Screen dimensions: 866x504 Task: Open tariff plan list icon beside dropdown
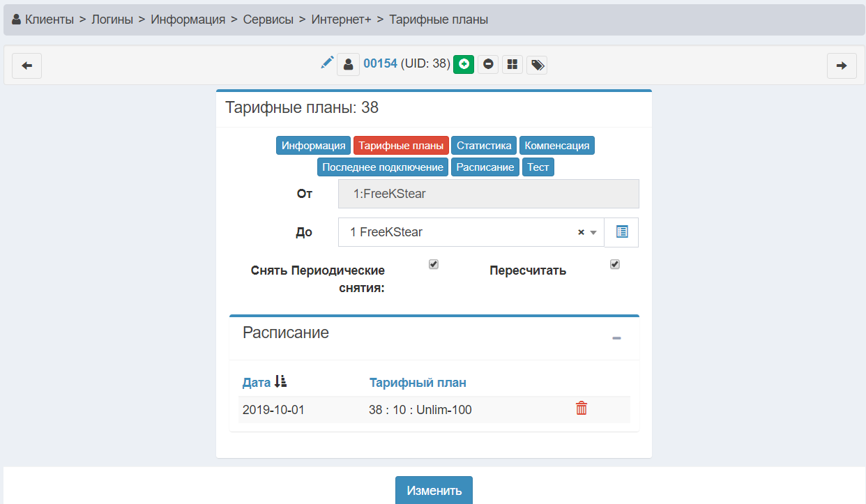tap(622, 232)
